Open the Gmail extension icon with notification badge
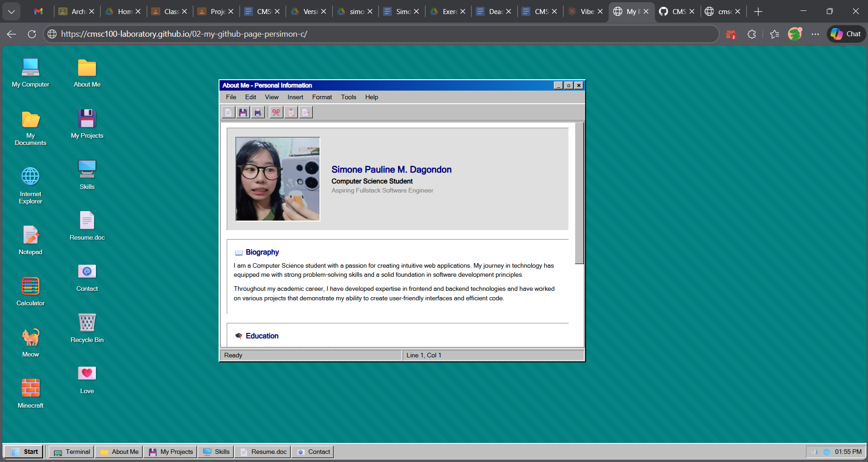The image size is (868, 462). [x=730, y=34]
